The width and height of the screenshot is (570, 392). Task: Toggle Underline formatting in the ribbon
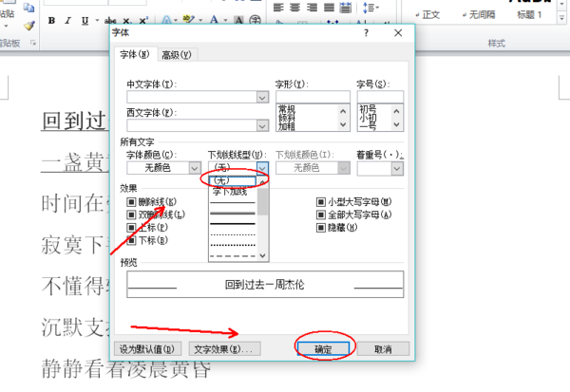pyautogui.click(x=85, y=21)
